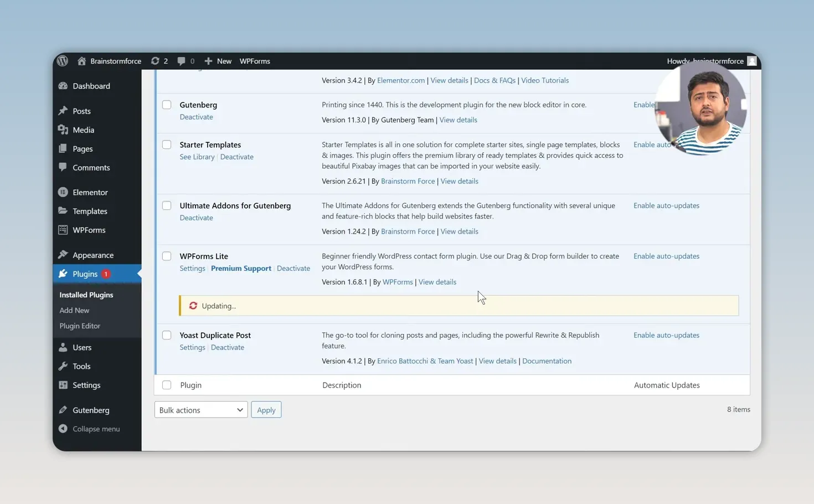Viewport: 814px width, 504px height.
Task: Check the Starter Templates plugin checkbox
Action: 167,145
